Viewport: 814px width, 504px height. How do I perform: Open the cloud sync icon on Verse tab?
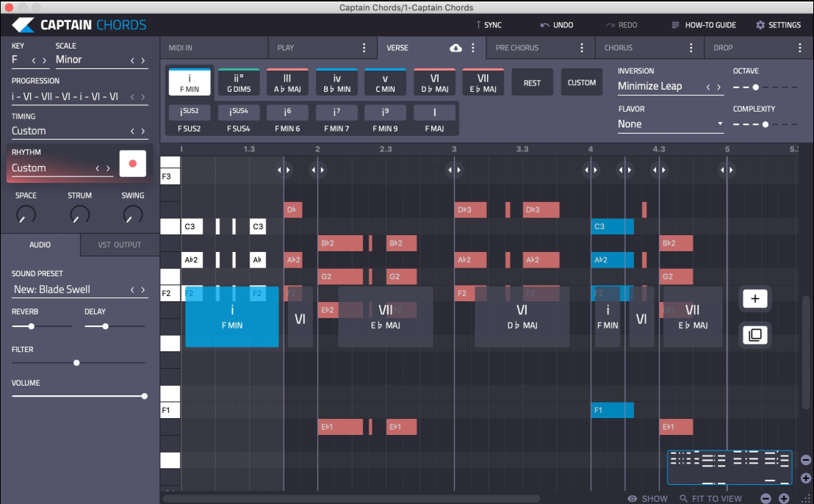pos(455,47)
